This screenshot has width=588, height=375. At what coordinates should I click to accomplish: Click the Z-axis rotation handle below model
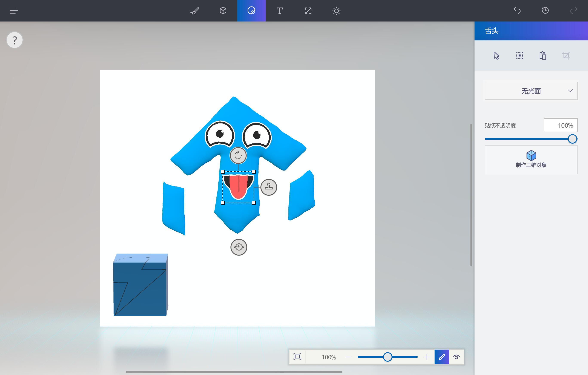click(239, 247)
